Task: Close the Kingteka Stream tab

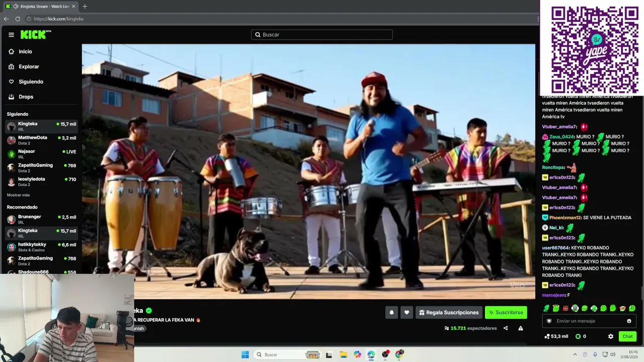Action: 73,6
